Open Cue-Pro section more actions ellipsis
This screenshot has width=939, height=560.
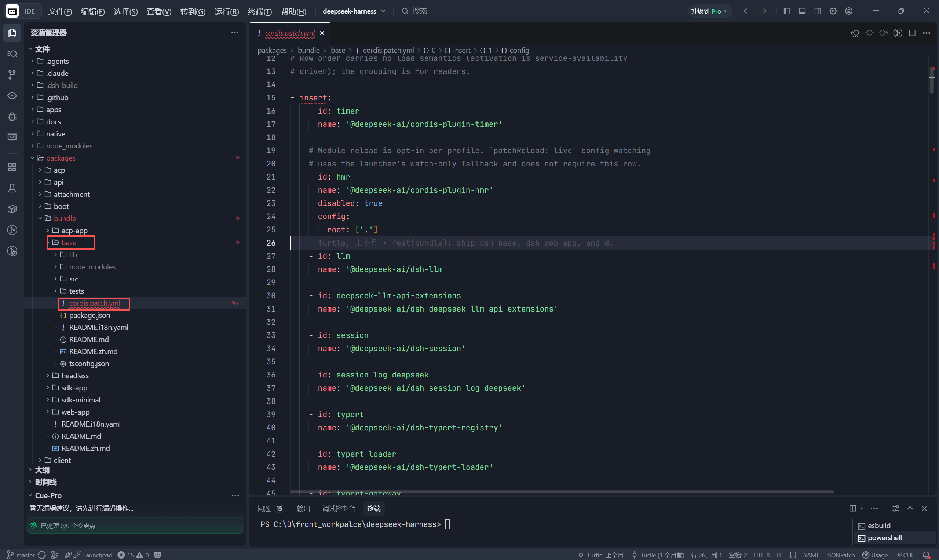click(x=235, y=495)
